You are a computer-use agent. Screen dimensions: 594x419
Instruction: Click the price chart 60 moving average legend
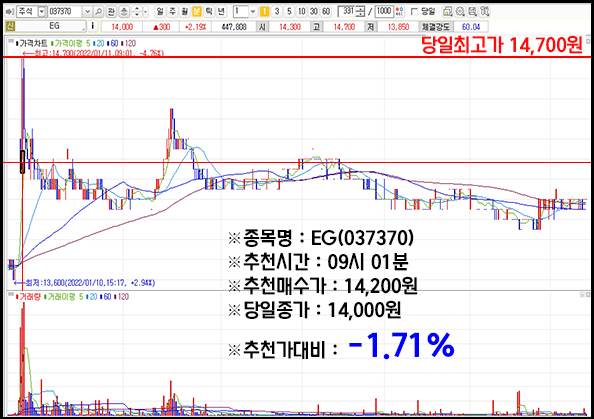tap(113, 44)
